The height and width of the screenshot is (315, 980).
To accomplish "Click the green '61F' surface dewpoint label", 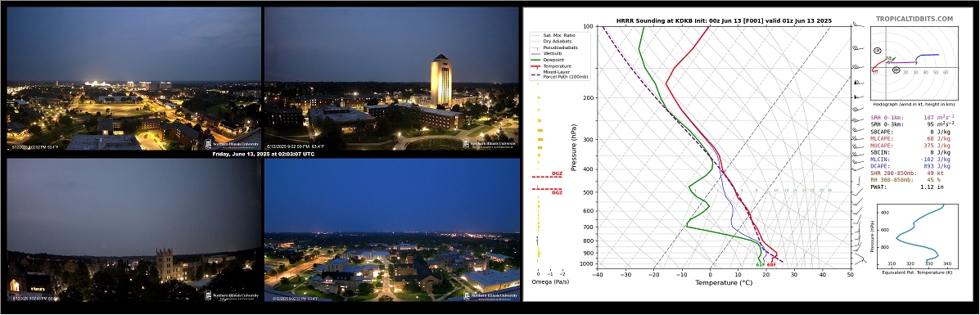I will click(x=760, y=265).
